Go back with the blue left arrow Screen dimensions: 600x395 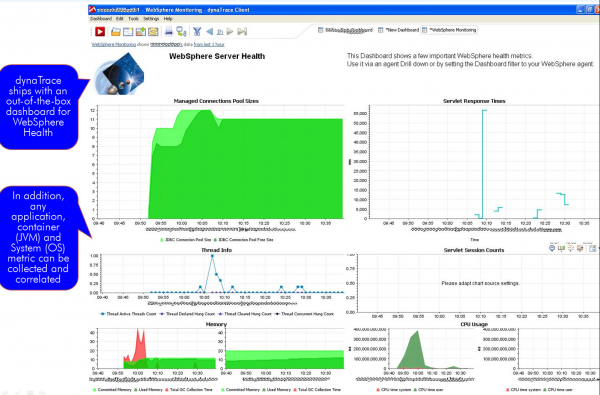(x=209, y=32)
